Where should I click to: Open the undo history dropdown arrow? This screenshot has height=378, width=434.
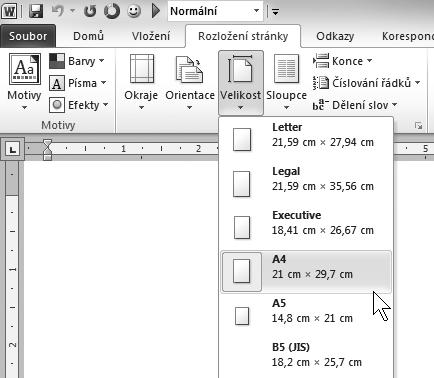pos(72,12)
